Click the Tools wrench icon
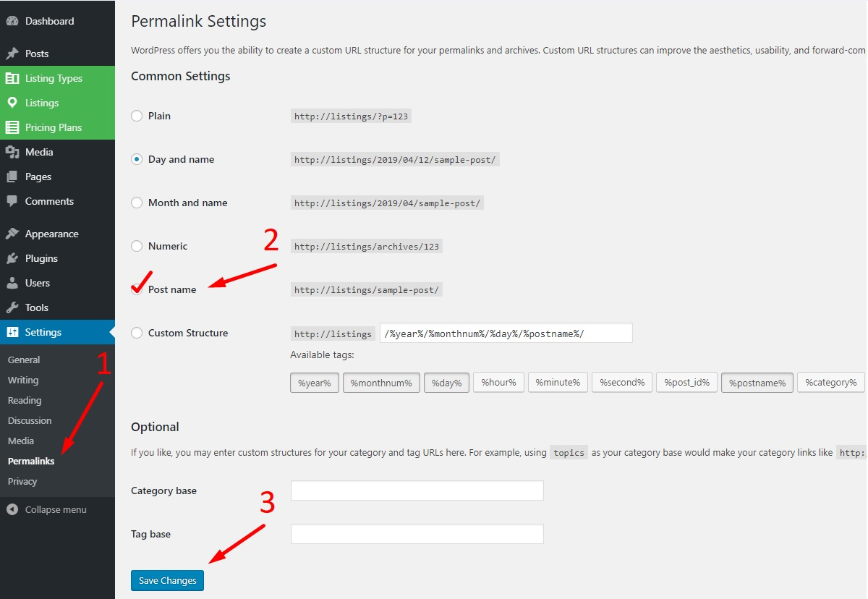The height and width of the screenshot is (599, 868). point(12,307)
